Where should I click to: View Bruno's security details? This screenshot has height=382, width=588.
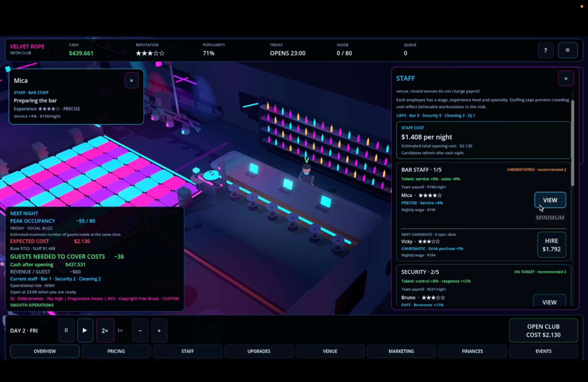click(549, 301)
